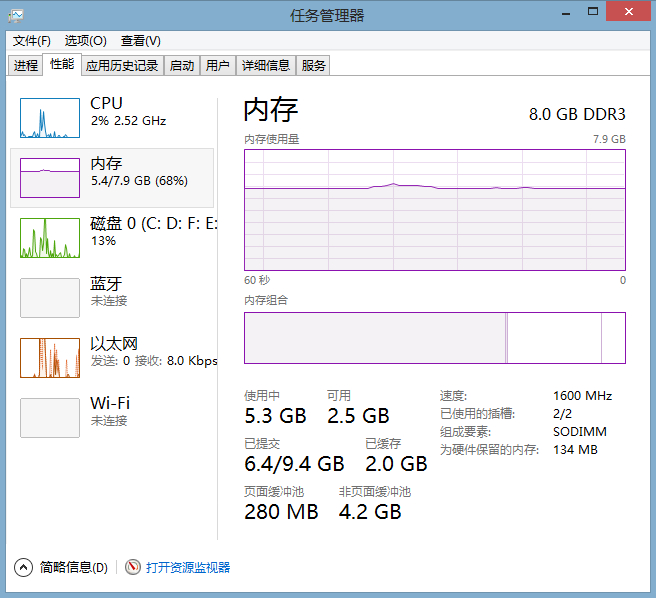Click the Task Manager title bar icon
Image resolution: width=656 pixels, height=598 pixels.
[15, 15]
